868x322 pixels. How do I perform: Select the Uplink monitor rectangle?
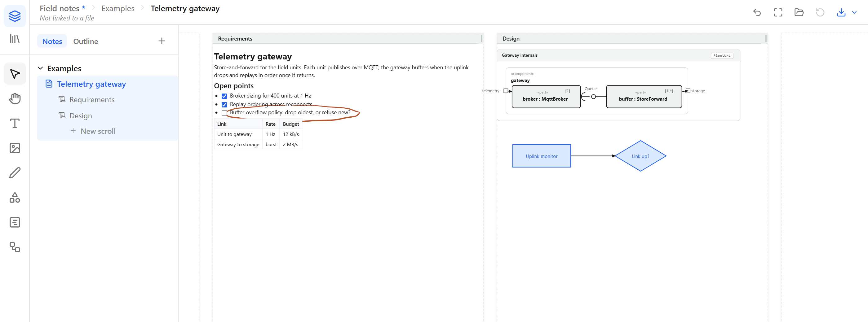tap(542, 156)
